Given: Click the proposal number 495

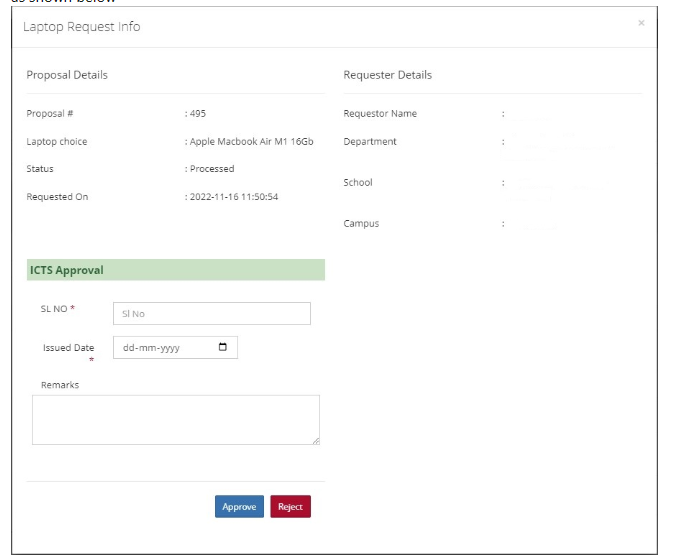Looking at the screenshot, I should [197, 114].
